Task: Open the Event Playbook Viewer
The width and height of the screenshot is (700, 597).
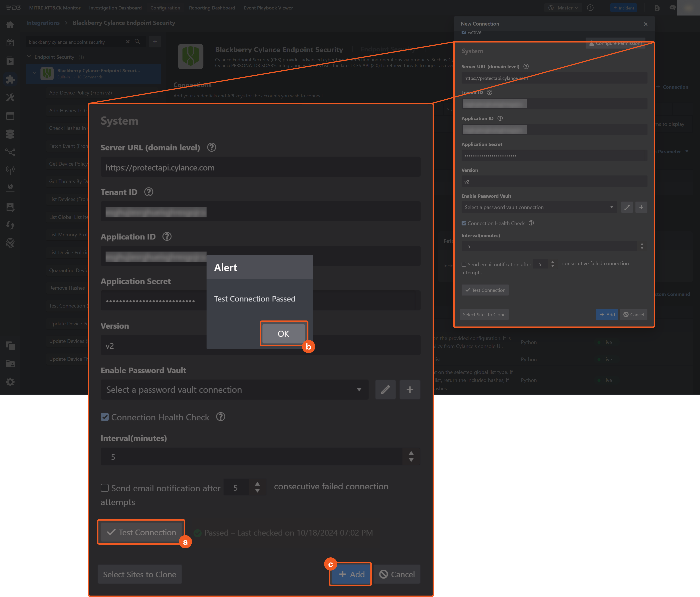Action: (x=268, y=8)
